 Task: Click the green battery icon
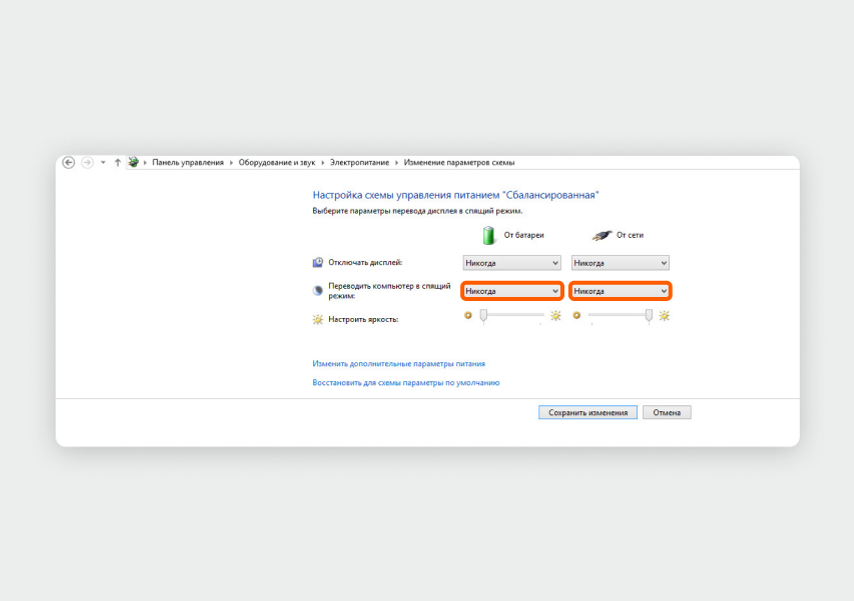pos(489,235)
